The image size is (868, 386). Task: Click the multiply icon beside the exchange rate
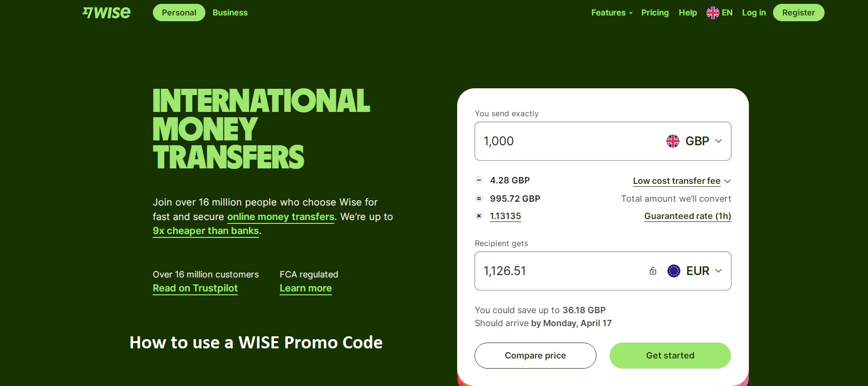[x=479, y=216]
